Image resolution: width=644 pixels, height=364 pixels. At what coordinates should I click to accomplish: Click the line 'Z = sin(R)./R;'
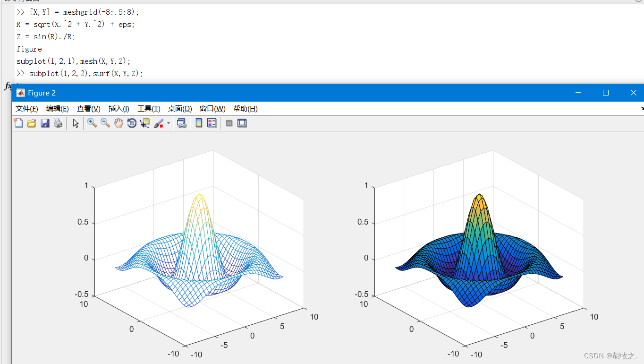coord(46,36)
